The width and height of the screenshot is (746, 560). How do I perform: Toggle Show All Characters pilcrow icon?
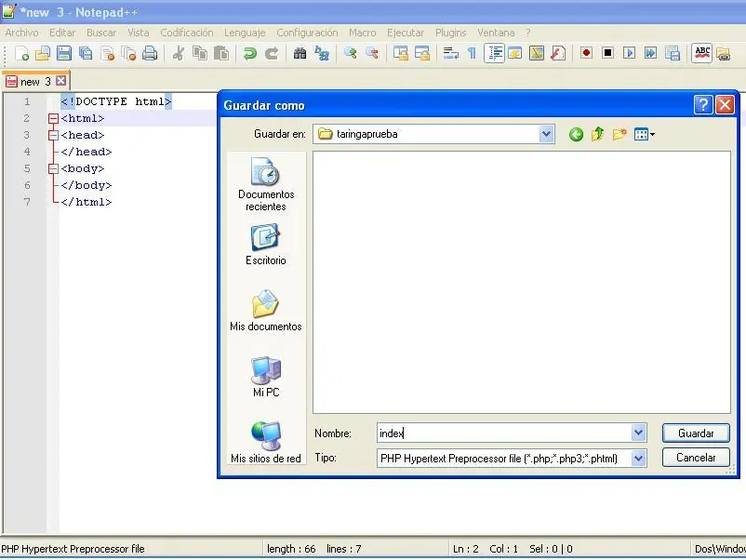coord(472,53)
